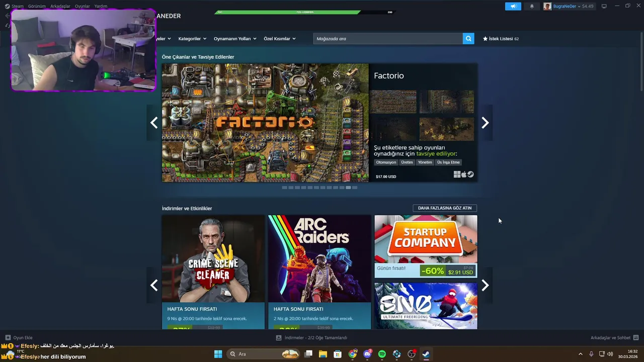View the top-right Factorio screenshot thumbnail
The image size is (644, 362).
click(x=447, y=102)
